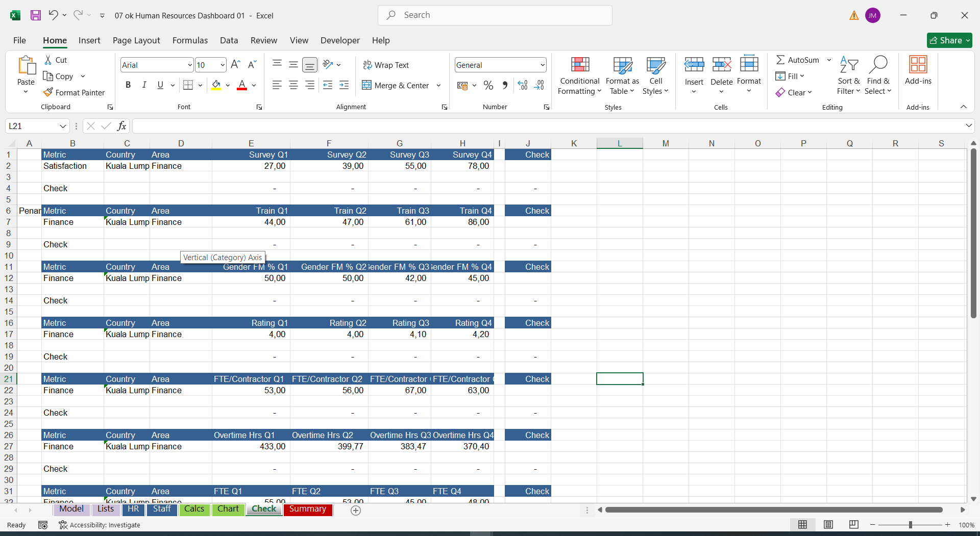Screen dimensions: 980x536
Task: Open the Formulas ribbon tab
Action: 190,40
